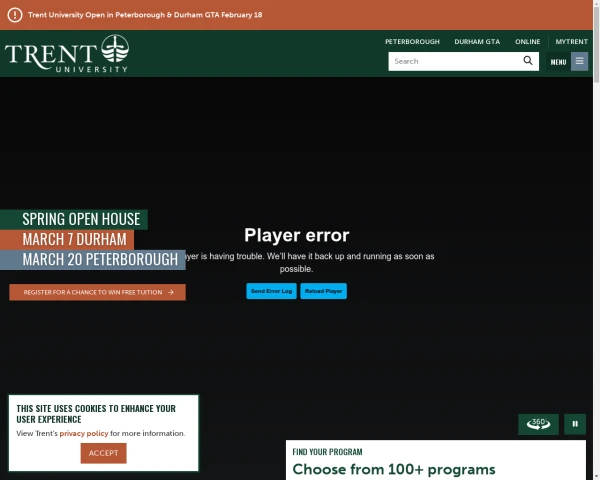Accept the cookies notice
Screen dimensions: 600x480
point(103,453)
